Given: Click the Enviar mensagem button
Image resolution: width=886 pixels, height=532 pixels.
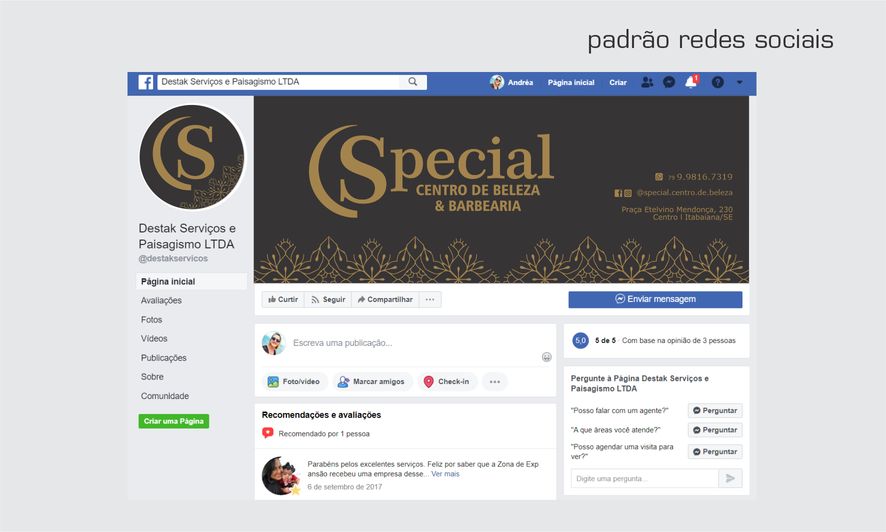Looking at the screenshot, I should (x=655, y=299).
